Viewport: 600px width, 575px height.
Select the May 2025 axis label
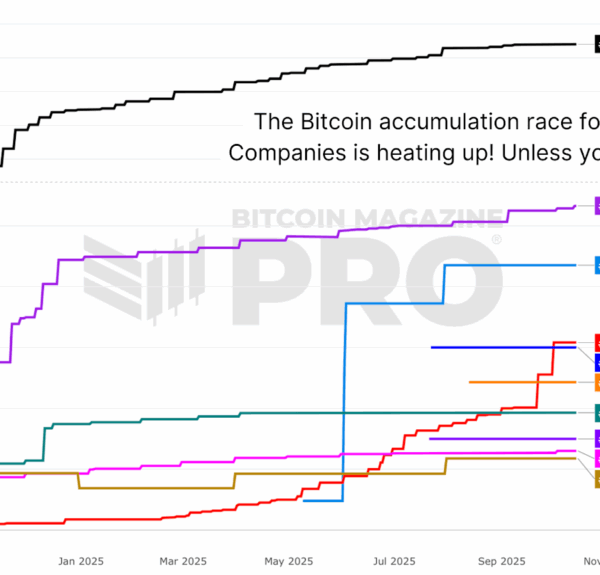coord(288,561)
